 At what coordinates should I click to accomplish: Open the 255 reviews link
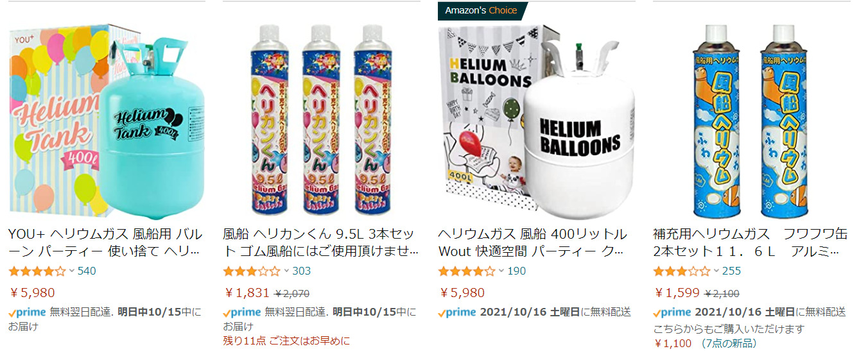point(731,271)
